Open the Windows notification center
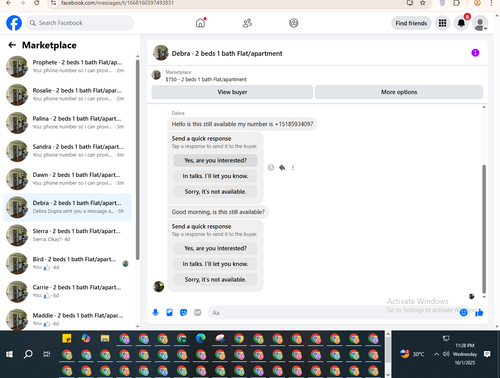Image resolution: width=500 pixels, height=378 pixels. pyautogui.click(x=487, y=354)
